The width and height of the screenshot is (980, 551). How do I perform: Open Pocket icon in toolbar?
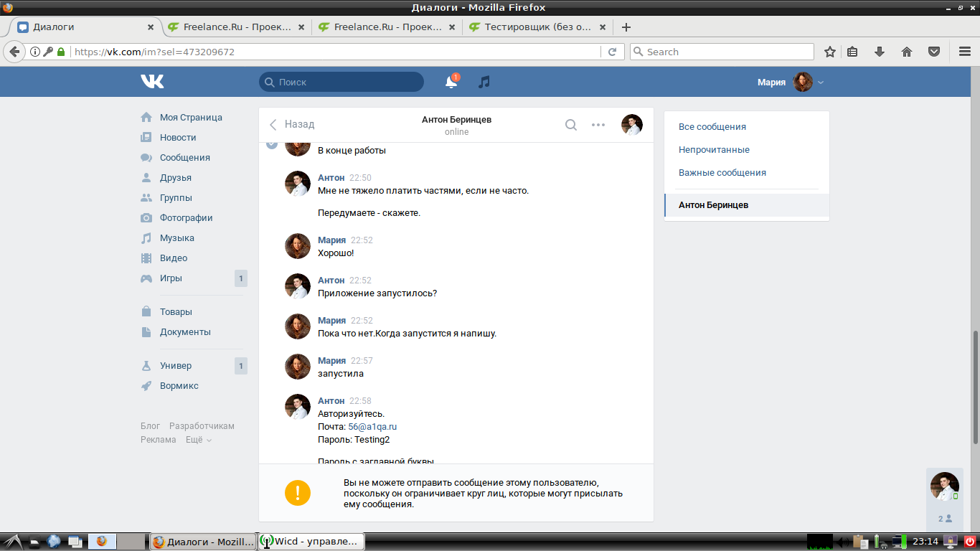click(x=934, y=52)
